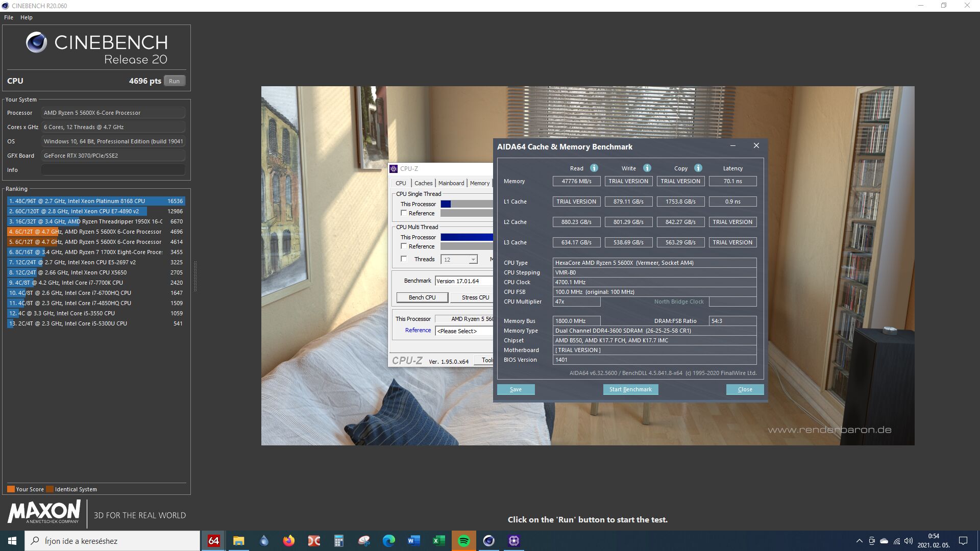This screenshot has height=551, width=980.
Task: Open the Benchmark version dropdown in CPU-Z
Action: (464, 281)
